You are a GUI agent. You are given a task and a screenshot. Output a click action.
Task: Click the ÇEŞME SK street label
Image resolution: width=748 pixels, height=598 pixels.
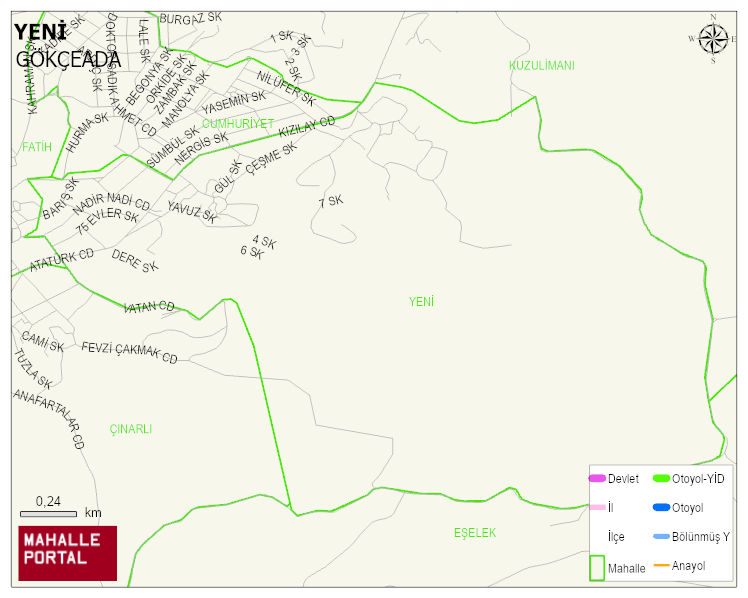(x=271, y=159)
